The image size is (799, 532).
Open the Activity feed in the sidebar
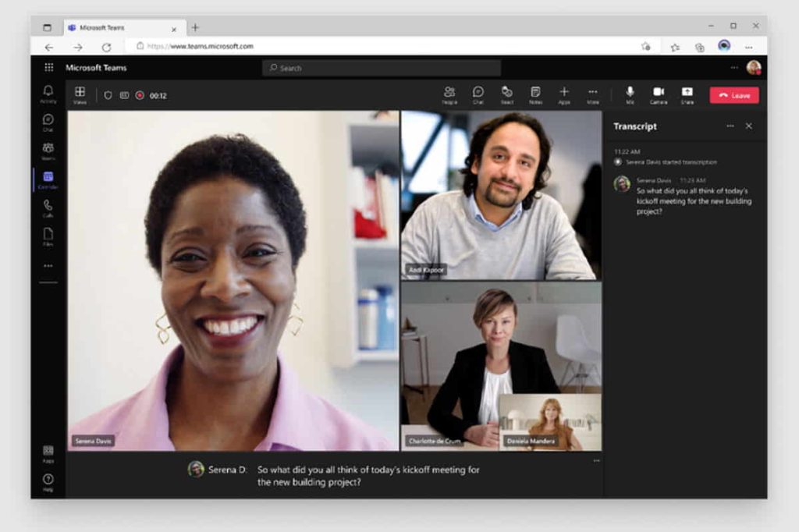(47, 92)
